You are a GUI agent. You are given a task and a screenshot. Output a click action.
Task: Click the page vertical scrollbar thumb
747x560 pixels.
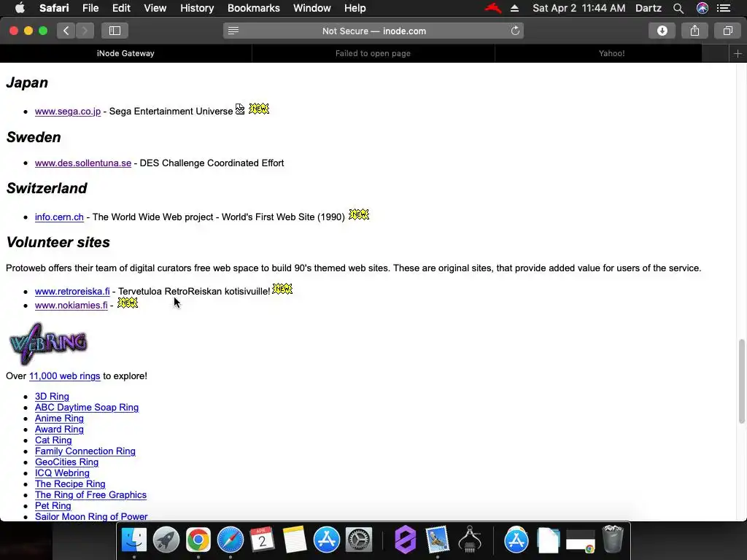(741, 381)
